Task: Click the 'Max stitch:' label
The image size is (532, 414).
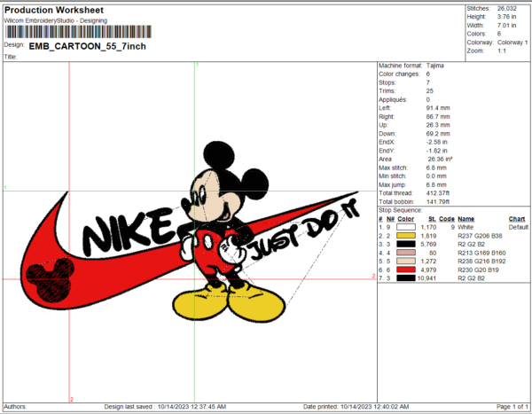Action: [393, 168]
